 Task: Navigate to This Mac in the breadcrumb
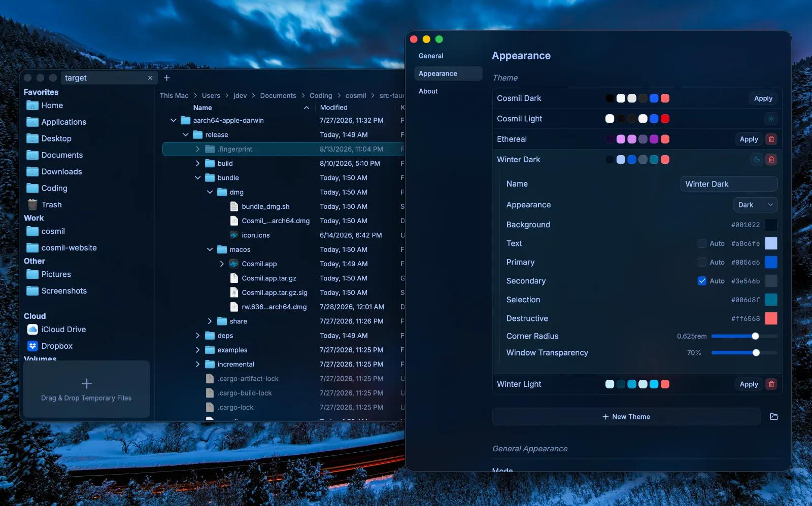174,95
